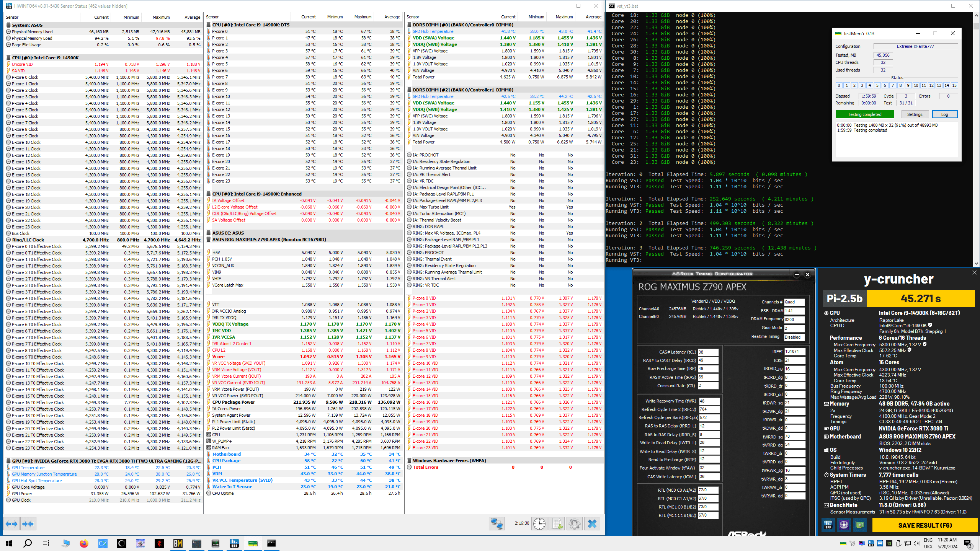
Task: Select ASUS ROG MAXIMUS Z790 APEX Nuvoton group
Action: pyautogui.click(x=303, y=240)
